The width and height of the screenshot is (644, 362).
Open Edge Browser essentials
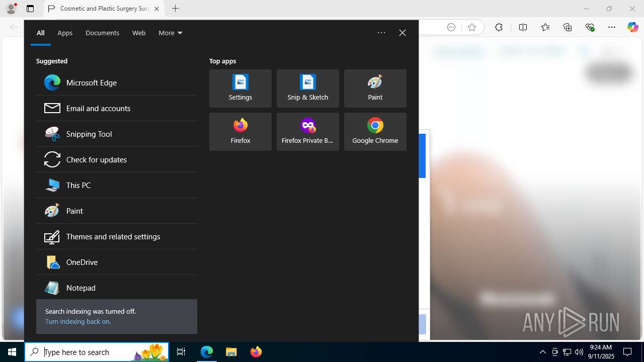[590, 28]
